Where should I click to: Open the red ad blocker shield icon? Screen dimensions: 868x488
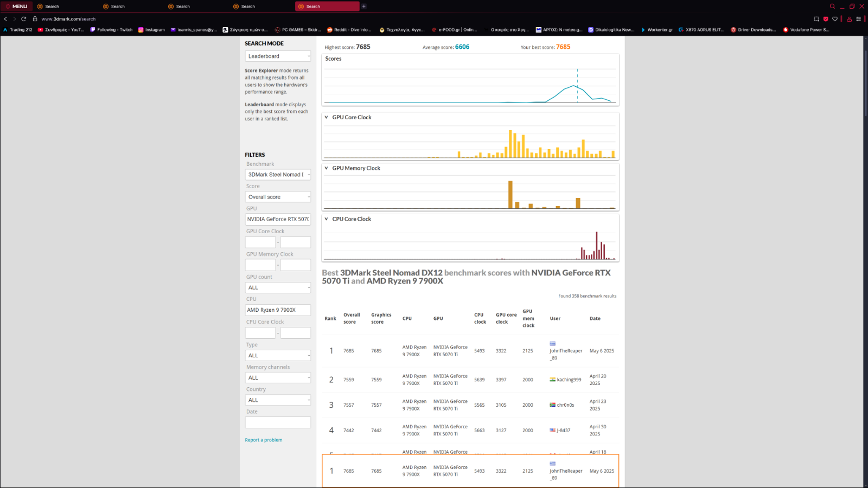coord(826,19)
